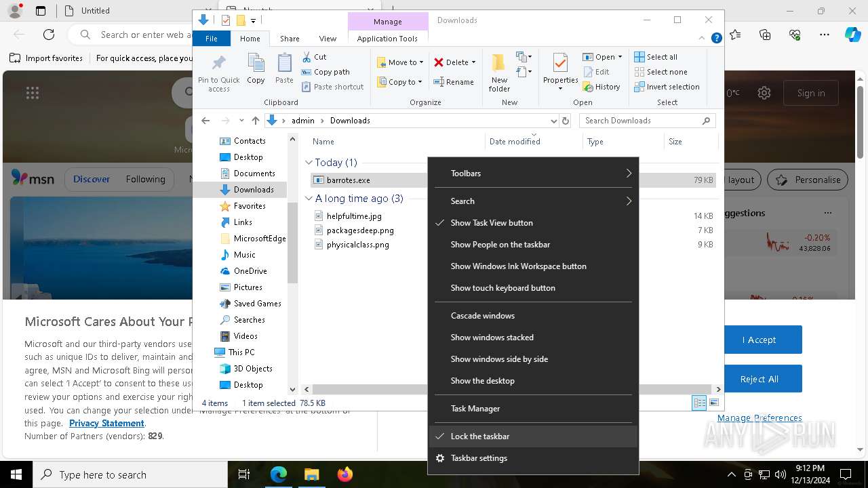Open the Application Tools tab
The width and height of the screenshot is (868, 488).
tap(387, 39)
